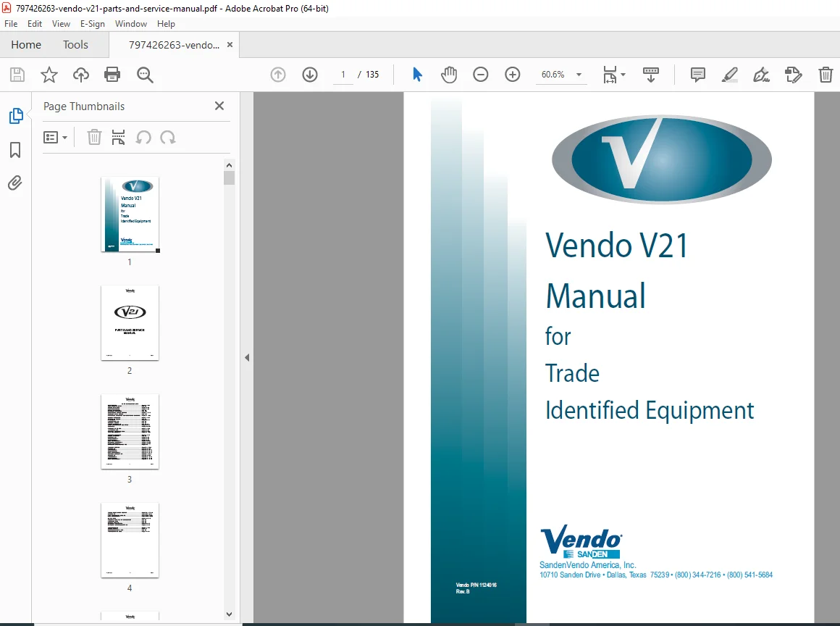Open the View menu
Screen dimensions: 840x626
coord(61,24)
